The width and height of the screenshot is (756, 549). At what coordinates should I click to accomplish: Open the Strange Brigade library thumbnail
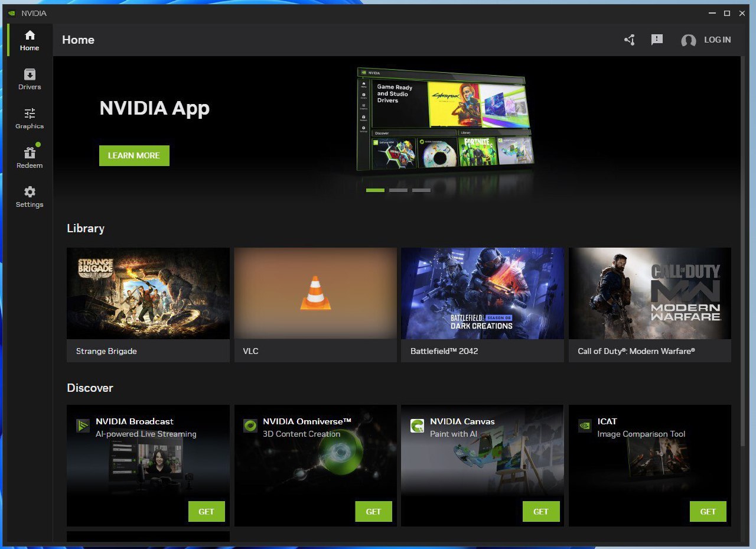coord(148,293)
